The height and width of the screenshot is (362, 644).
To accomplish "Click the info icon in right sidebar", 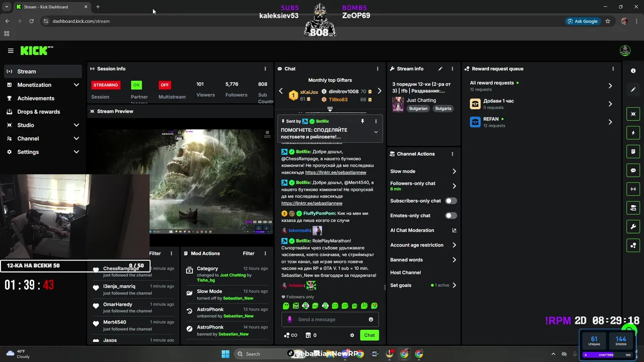I will pos(633,71).
